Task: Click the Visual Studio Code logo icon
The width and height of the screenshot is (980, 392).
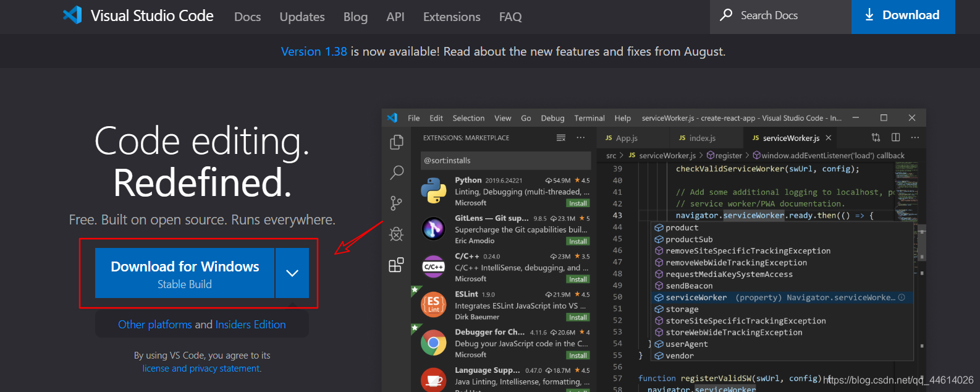Action: 72,15
